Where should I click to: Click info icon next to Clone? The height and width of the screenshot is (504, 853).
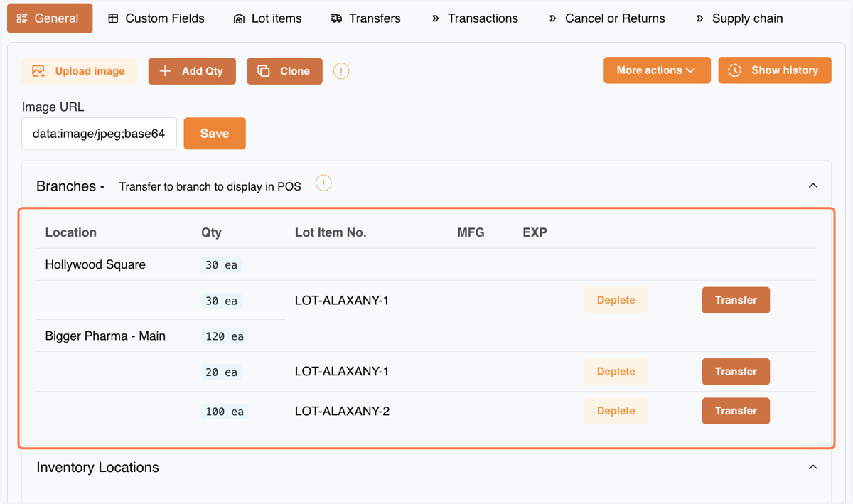point(341,71)
